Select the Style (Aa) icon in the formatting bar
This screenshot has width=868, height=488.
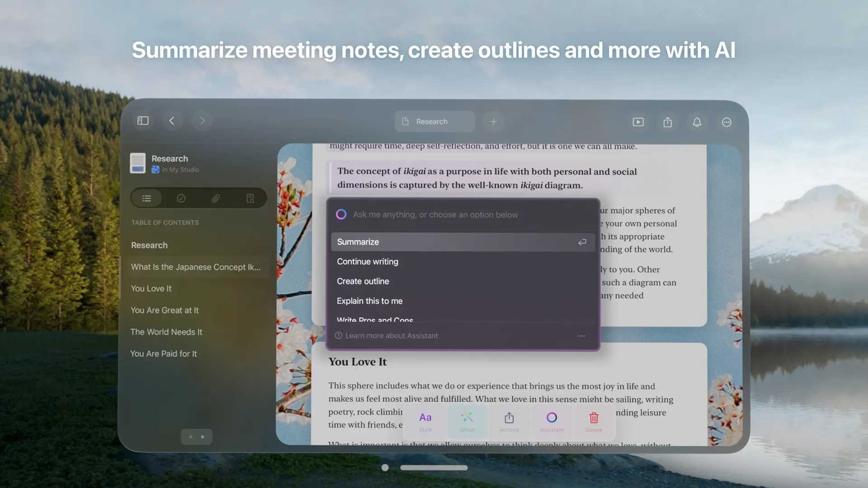[425, 421]
